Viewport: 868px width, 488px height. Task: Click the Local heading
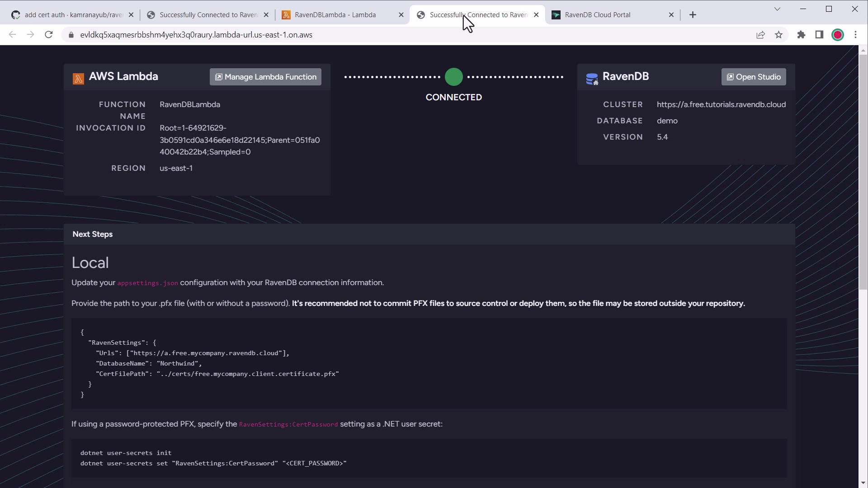point(90,263)
